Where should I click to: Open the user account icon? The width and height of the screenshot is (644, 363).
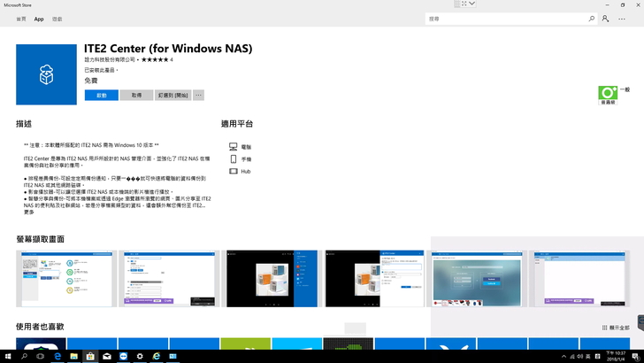(605, 19)
